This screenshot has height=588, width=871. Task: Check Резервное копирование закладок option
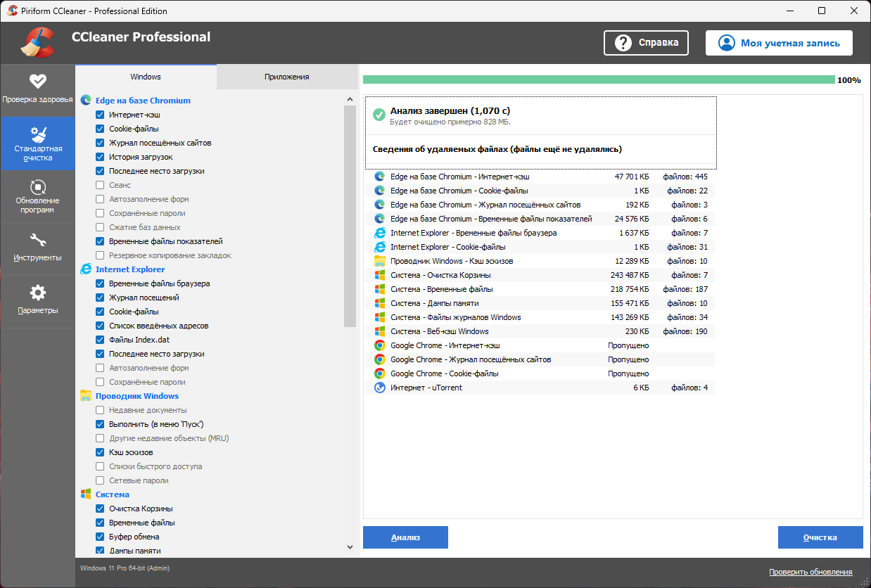click(x=100, y=255)
